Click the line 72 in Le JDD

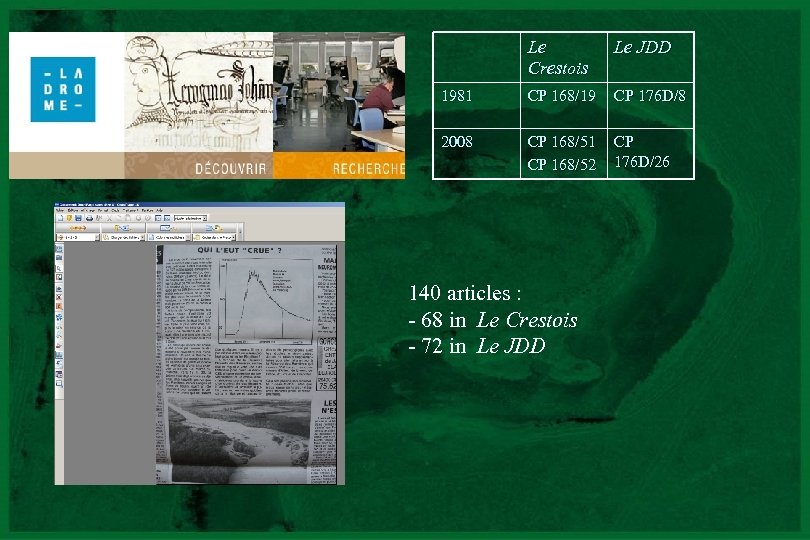point(477,346)
